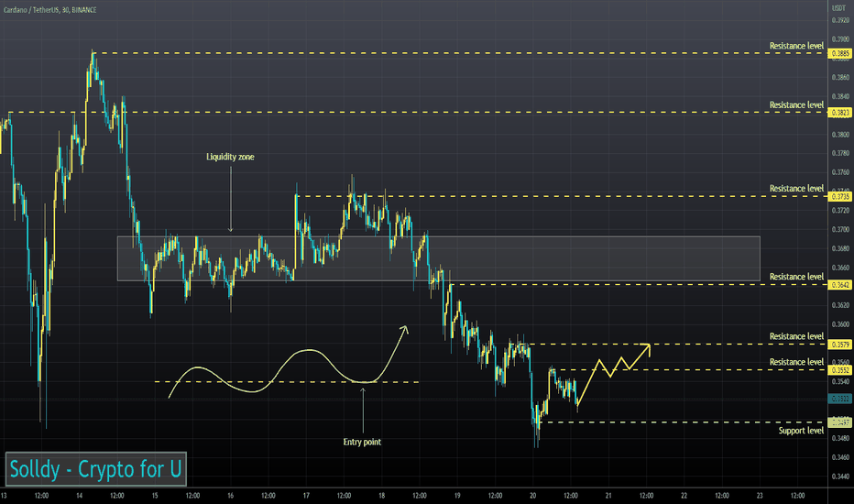
Task: Click the USDT currency label above the price axis
Action: coord(838,7)
